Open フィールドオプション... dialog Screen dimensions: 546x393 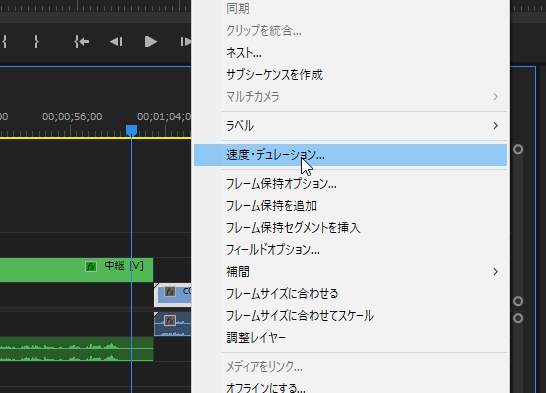pyautogui.click(x=350, y=250)
